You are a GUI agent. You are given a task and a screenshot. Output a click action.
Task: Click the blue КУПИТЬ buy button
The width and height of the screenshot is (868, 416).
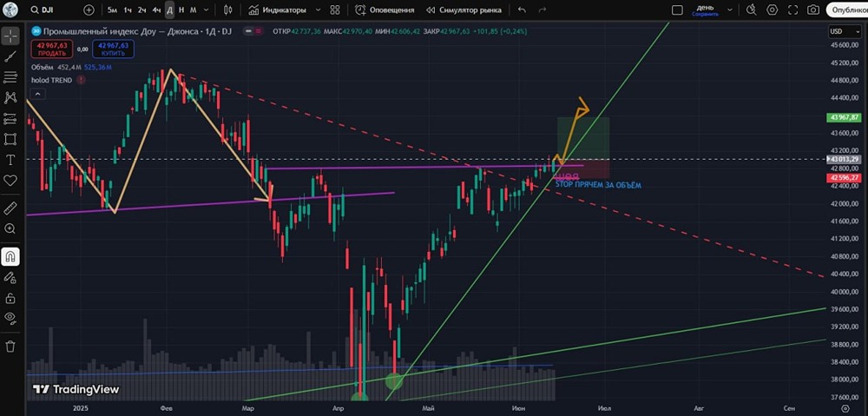pos(114,50)
